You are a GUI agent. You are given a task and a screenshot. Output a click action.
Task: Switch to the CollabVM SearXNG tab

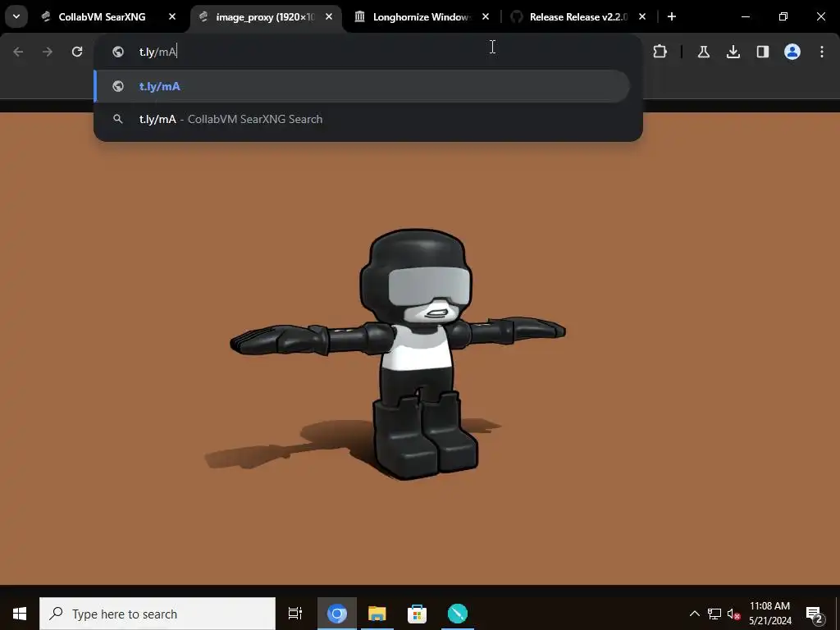click(103, 16)
